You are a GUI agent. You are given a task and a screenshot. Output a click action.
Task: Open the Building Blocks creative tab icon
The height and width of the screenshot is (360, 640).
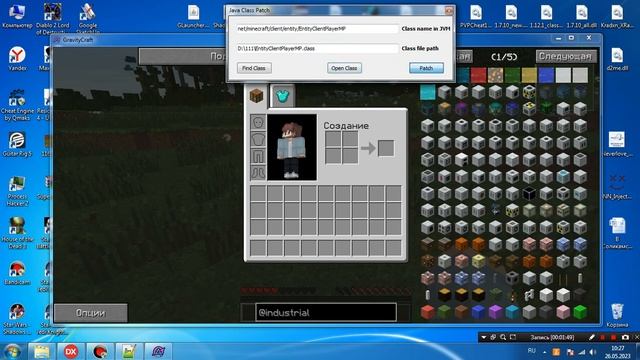(x=257, y=96)
